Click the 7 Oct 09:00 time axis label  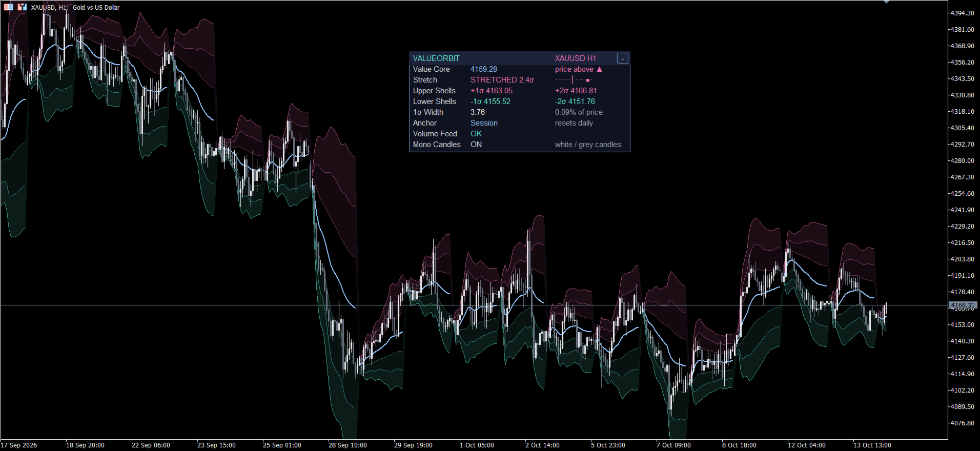(x=673, y=445)
